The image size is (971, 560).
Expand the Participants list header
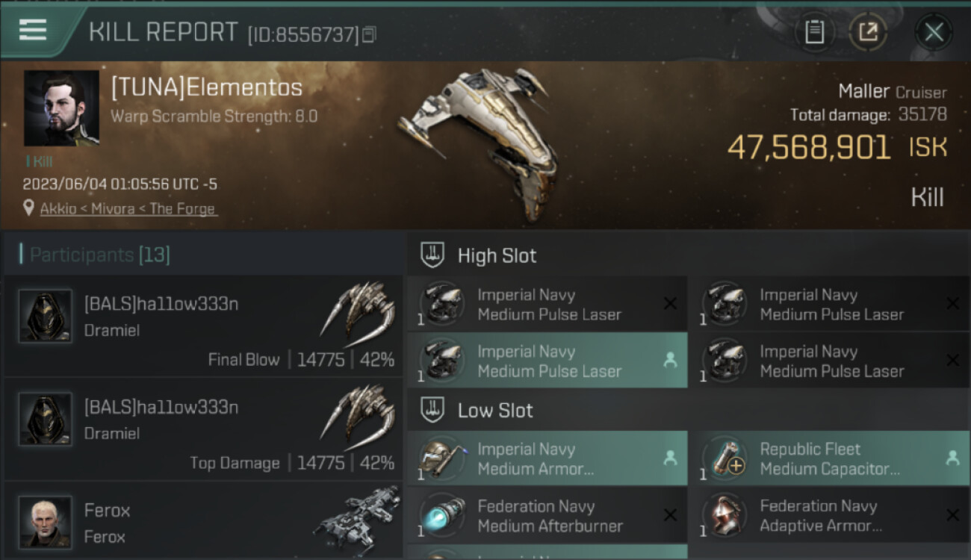click(99, 255)
